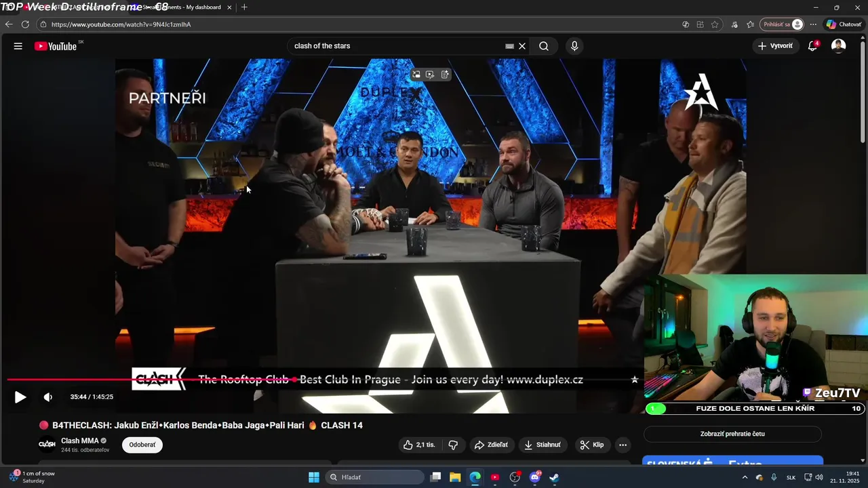The height and width of the screenshot is (488, 868).
Task: Open File Explorer from taskbar
Action: tap(455, 477)
